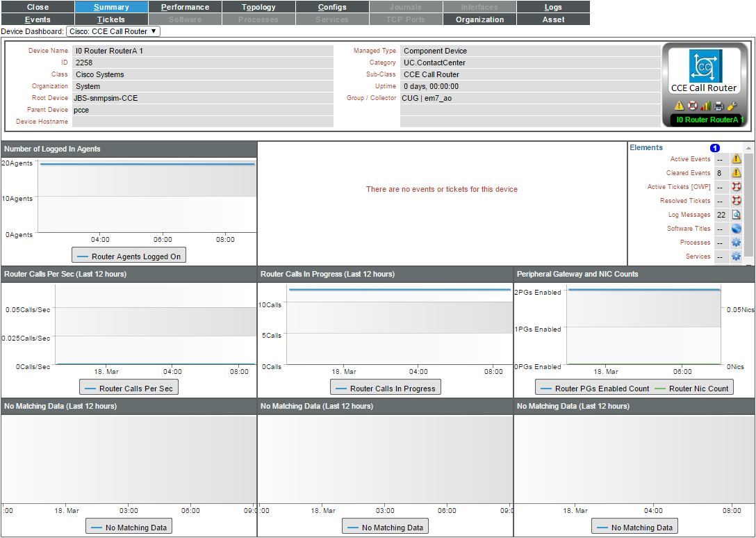The image size is (756, 538).
Task: Click the printer icon under CCE Call Router
Action: click(718, 106)
